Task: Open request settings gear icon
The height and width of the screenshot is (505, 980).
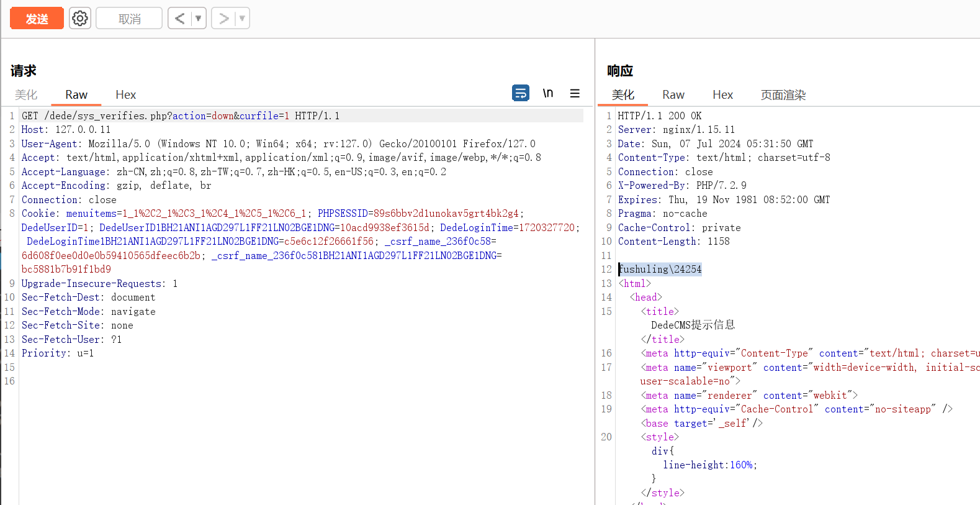Action: [79, 18]
